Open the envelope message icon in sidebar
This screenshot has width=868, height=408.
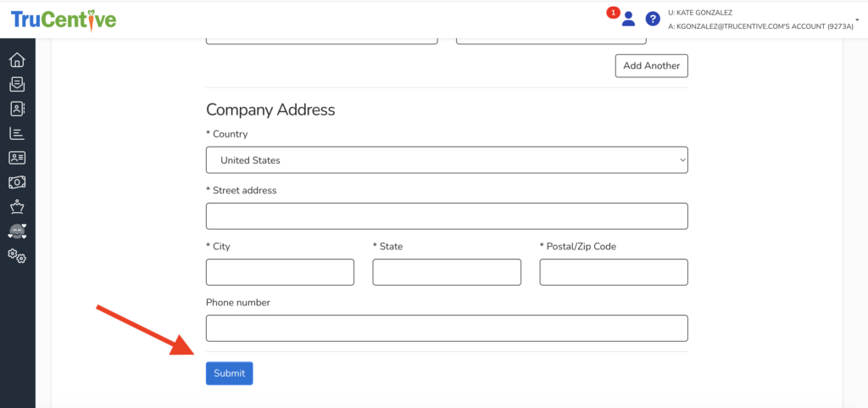point(17,85)
